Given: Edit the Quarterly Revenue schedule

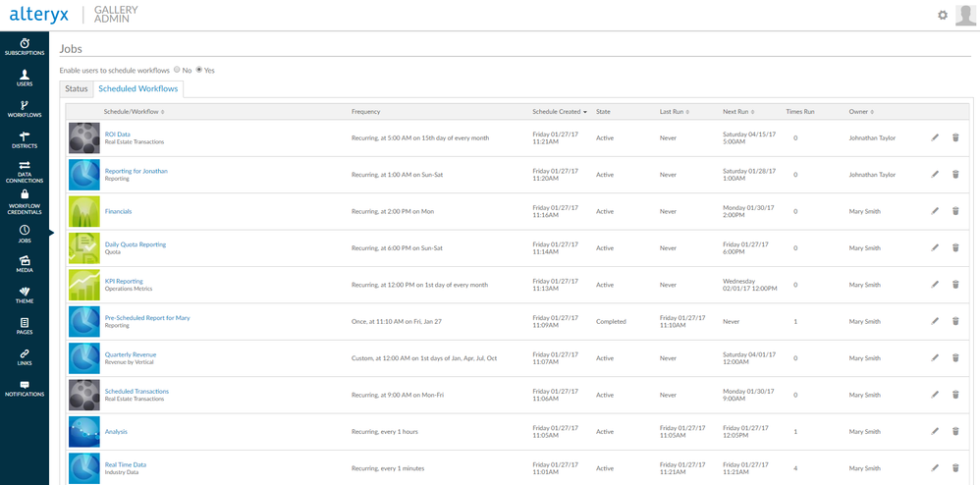Looking at the screenshot, I should coord(935,358).
